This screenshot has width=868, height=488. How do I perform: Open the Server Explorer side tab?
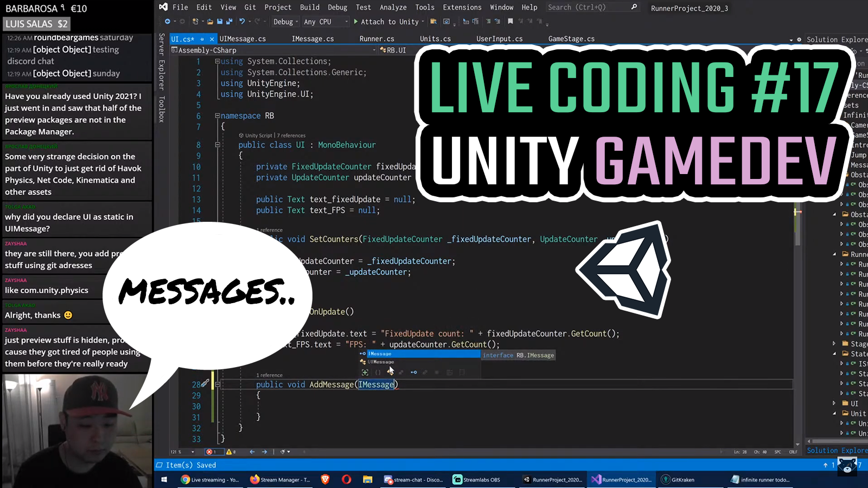[x=161, y=61]
